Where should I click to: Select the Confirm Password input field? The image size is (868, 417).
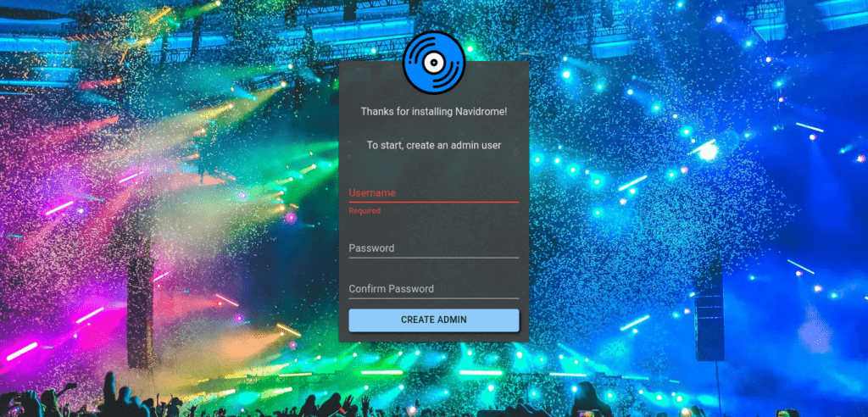(433, 288)
